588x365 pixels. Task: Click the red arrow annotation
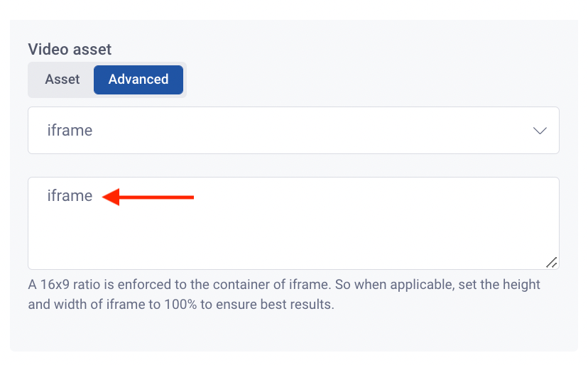(x=148, y=197)
